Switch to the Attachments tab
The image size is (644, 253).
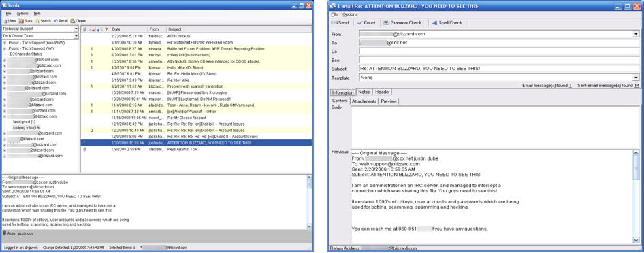tap(364, 101)
